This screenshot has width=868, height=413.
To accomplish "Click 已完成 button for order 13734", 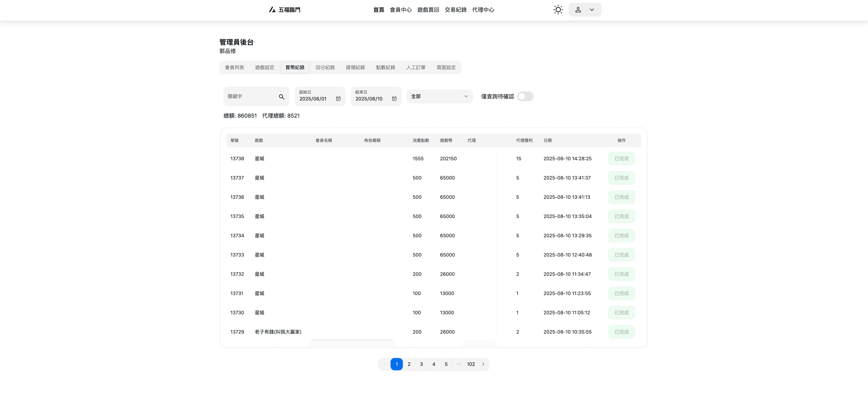I will (x=621, y=235).
